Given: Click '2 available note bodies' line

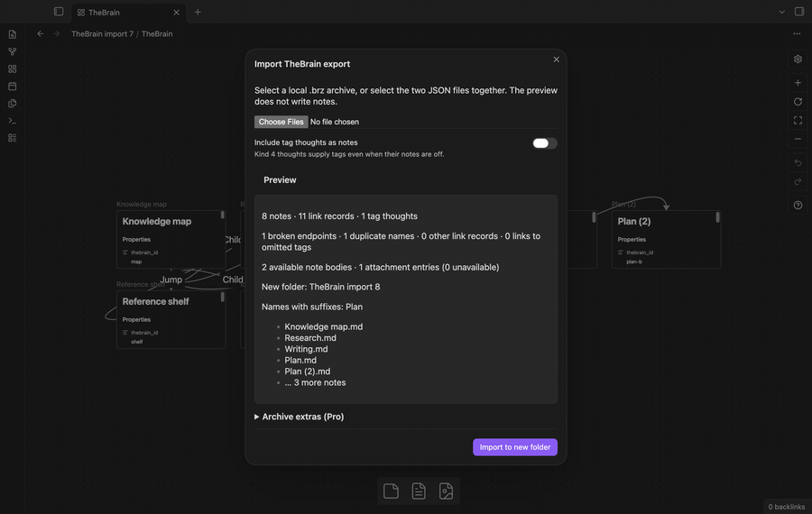Looking at the screenshot, I should (380, 267).
